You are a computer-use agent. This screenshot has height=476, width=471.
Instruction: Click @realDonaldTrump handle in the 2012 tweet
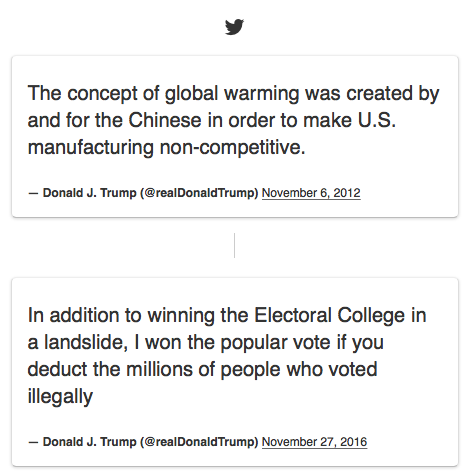point(199,193)
